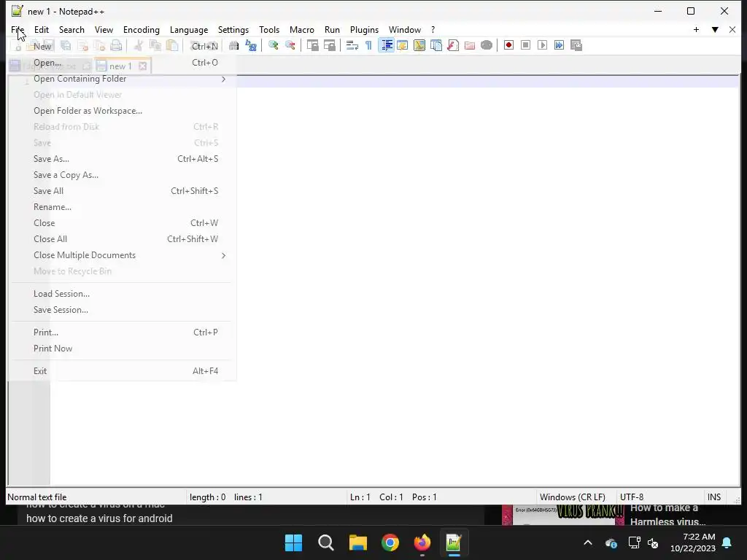Open the Search menu

pyautogui.click(x=71, y=29)
